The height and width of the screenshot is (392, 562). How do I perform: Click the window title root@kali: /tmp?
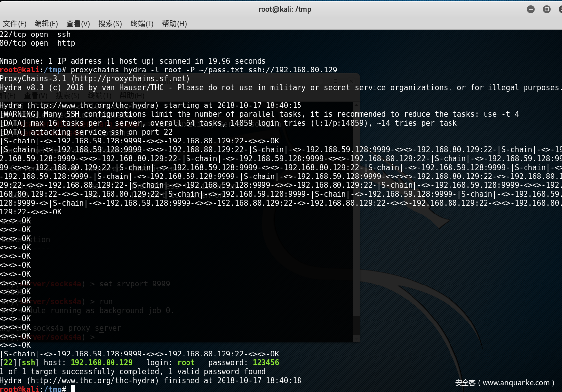click(285, 9)
